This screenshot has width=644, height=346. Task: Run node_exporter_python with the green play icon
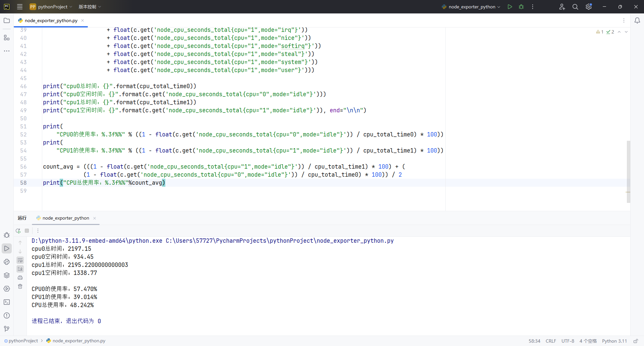coord(510,7)
